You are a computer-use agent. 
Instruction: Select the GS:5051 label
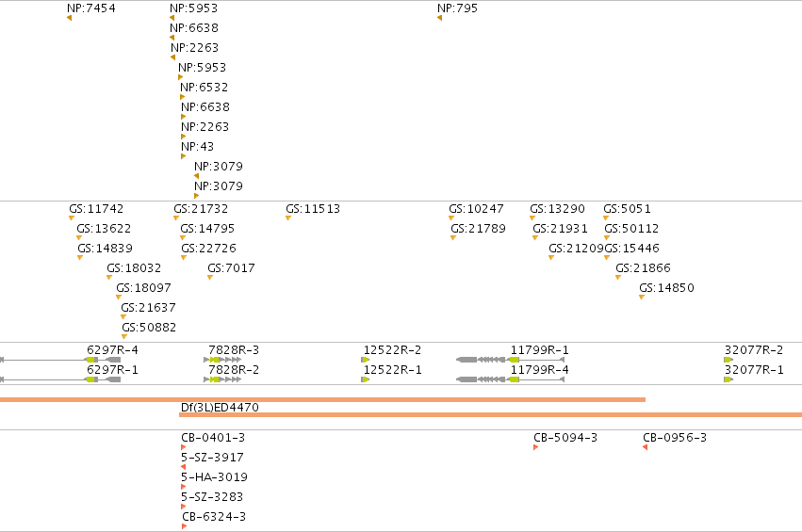click(x=627, y=208)
